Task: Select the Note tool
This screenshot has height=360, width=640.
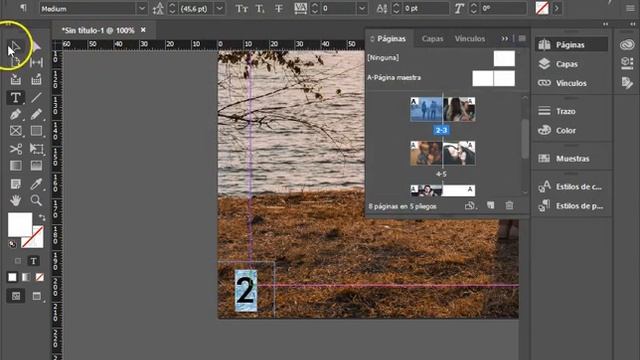Action: [x=16, y=184]
